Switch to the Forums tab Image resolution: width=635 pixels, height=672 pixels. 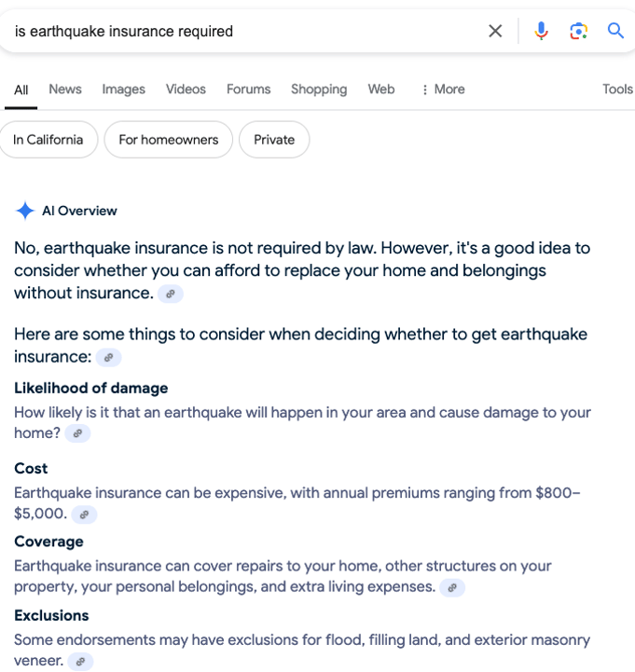coord(249,89)
